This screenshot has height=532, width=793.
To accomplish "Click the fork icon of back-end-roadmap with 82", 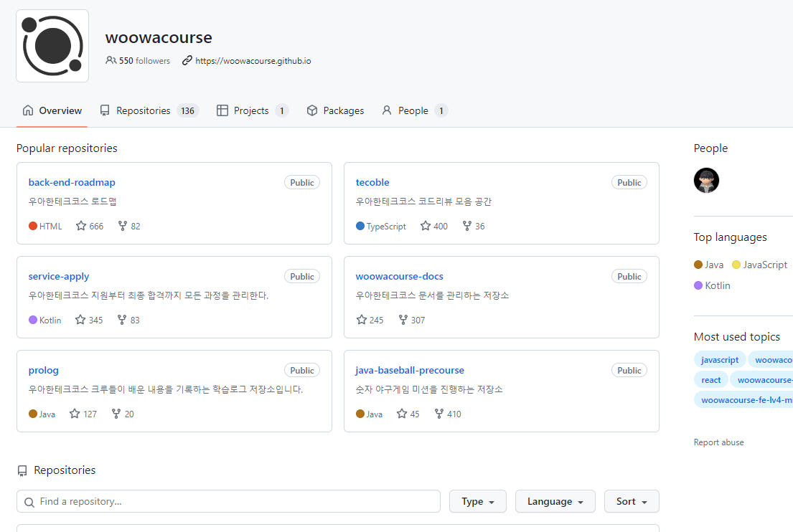I will (123, 226).
